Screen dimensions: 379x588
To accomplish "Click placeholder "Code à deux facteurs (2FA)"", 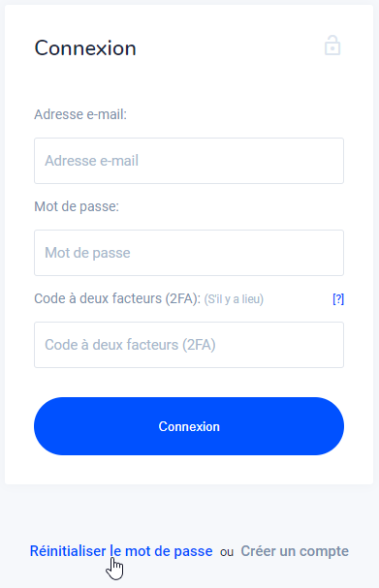I will pos(130,345).
